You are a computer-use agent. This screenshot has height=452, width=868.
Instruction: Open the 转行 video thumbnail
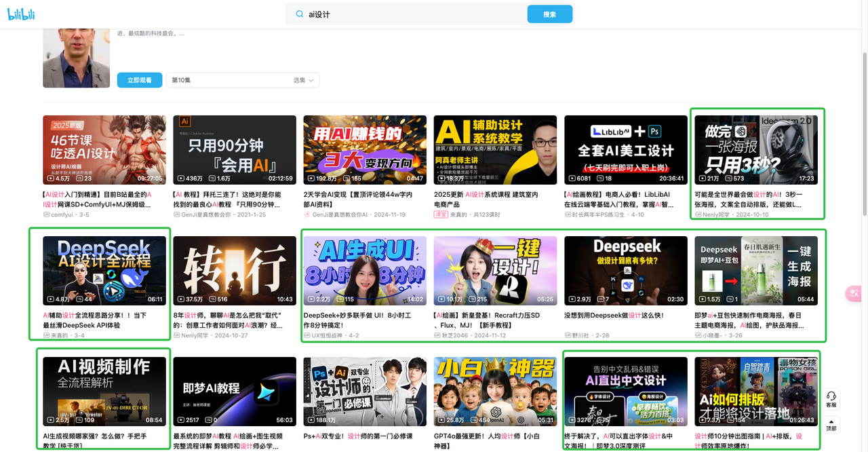tap(235, 271)
